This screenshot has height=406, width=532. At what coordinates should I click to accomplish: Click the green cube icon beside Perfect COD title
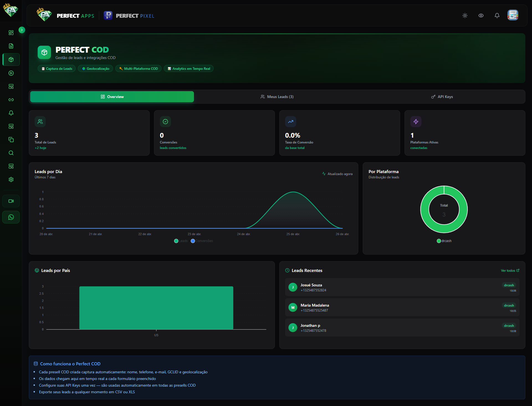pos(44,52)
